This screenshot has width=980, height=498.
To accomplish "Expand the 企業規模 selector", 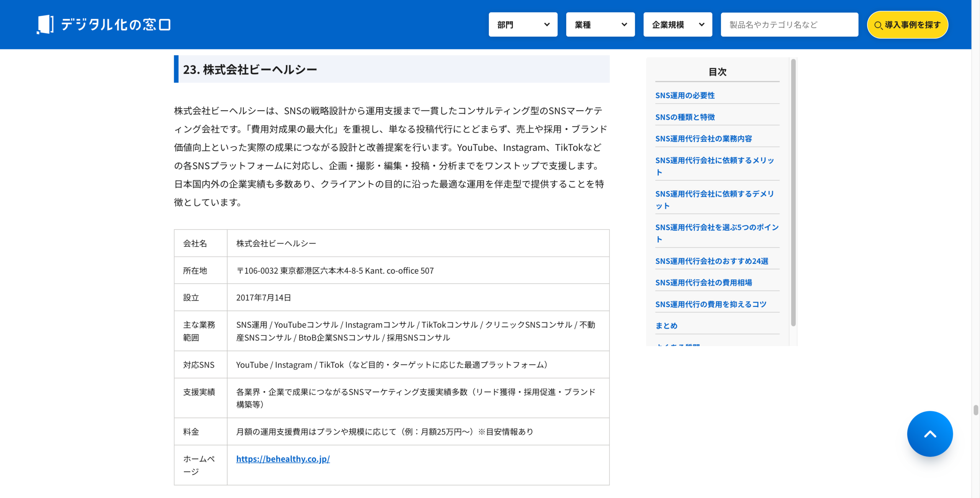I will pyautogui.click(x=677, y=24).
